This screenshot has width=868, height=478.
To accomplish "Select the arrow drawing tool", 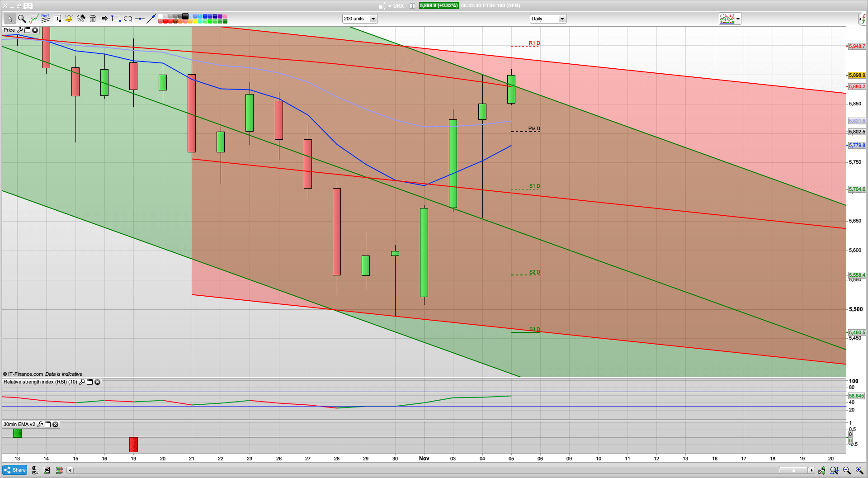I will click(x=104, y=19).
